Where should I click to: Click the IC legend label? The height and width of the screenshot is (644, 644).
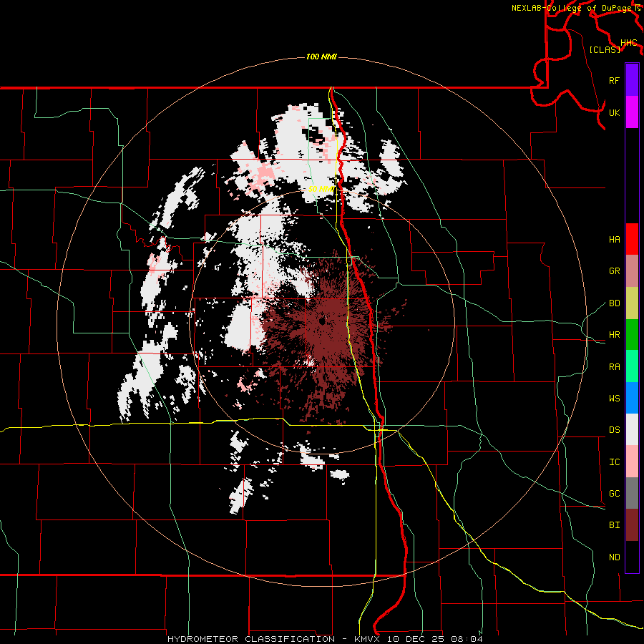point(615,462)
